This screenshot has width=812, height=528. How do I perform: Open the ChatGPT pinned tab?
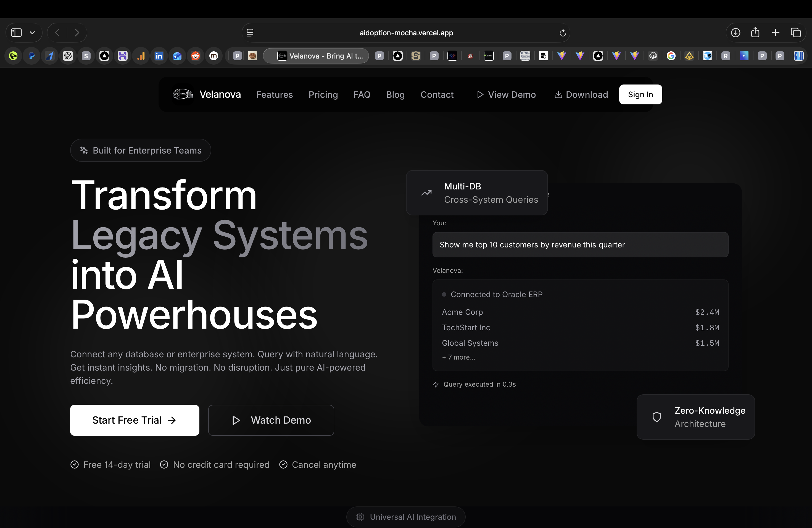[68, 56]
